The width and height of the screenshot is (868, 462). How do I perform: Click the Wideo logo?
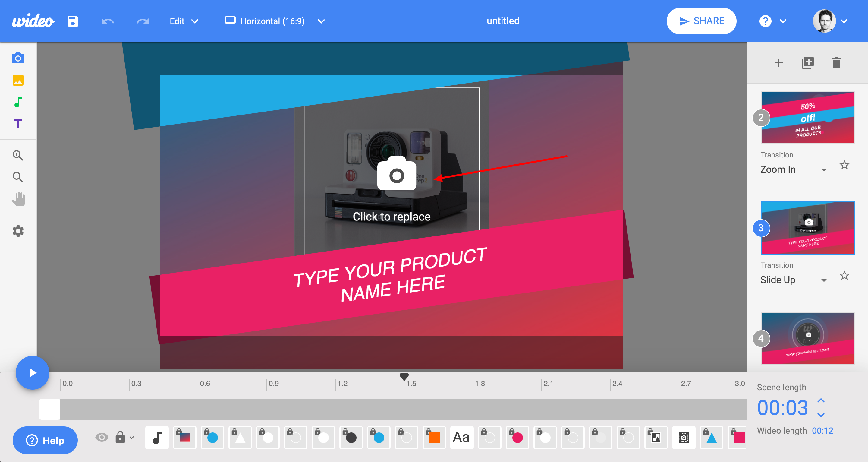click(33, 21)
